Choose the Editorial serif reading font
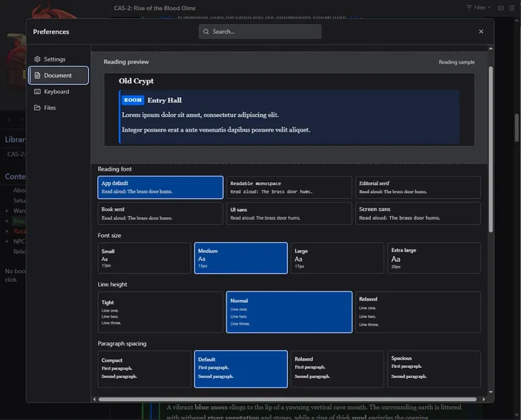The height and width of the screenshot is (420, 521). pyautogui.click(x=418, y=187)
